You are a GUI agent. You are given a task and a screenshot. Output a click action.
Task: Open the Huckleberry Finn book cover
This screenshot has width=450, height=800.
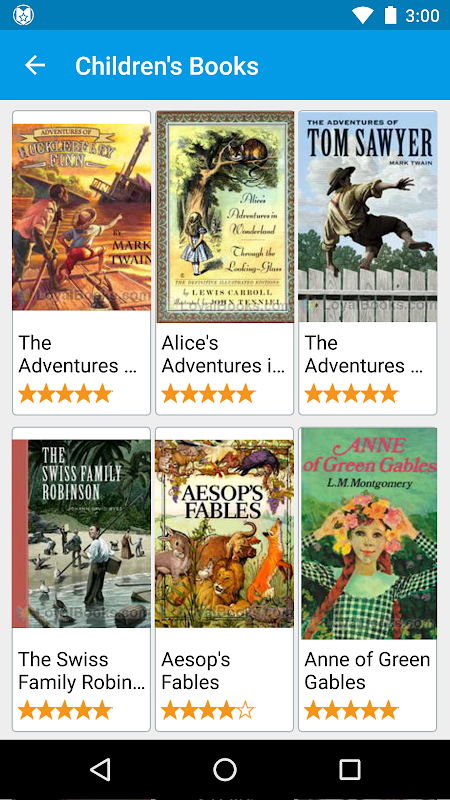point(82,217)
